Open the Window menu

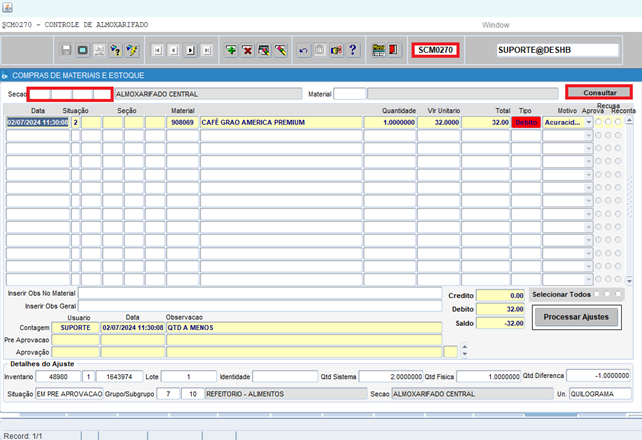(495, 25)
